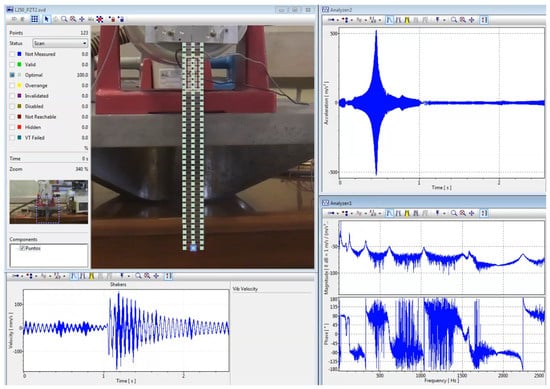This screenshot has height=389, width=550.
Task: Click the pan cross icon in Analyzer2 toolbar
Action: pyautogui.click(x=472, y=20)
